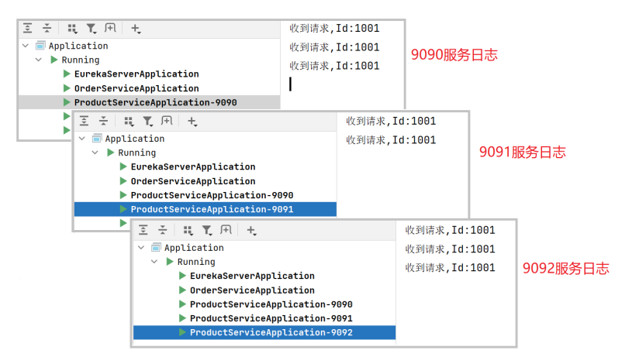Click Application window icon in 9091 panel

tap(97, 139)
